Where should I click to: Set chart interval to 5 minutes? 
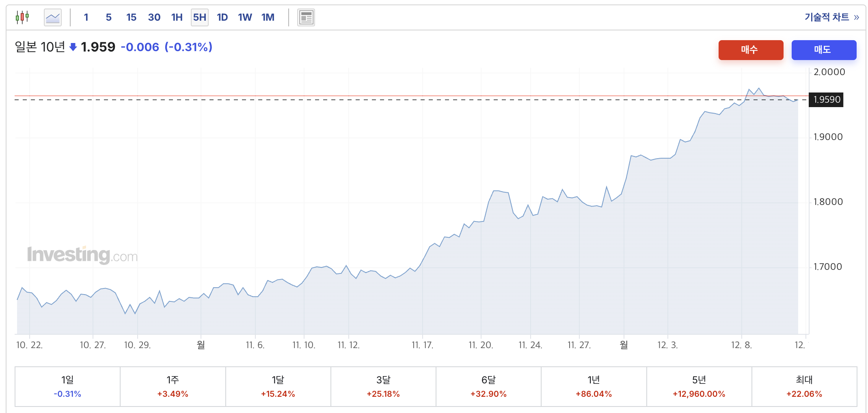coord(108,17)
